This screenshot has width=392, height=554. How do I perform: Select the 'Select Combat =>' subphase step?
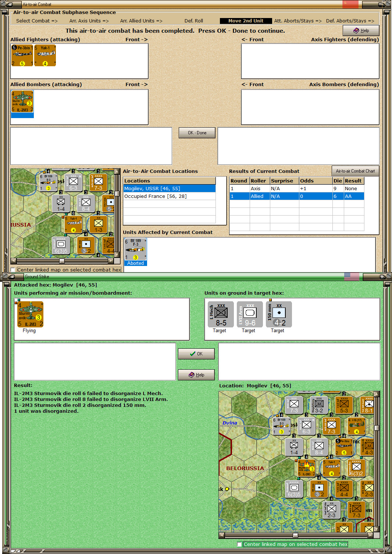[37, 21]
